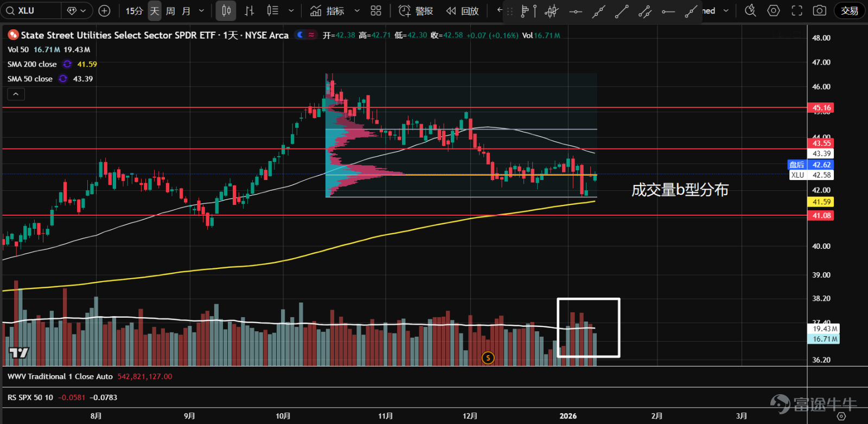Select the WWV Traditional 1 Close Auto indicator
Viewport: 868px width, 424px height.
pyautogui.click(x=60, y=376)
